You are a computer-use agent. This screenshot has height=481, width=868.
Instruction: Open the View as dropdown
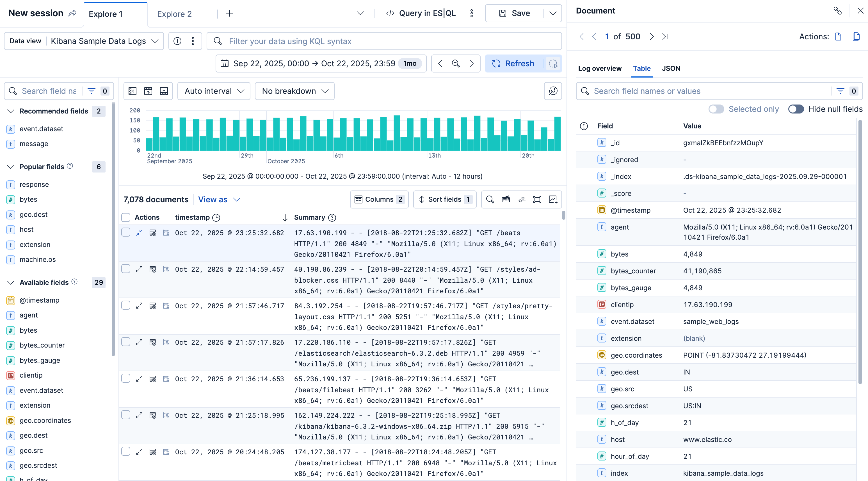click(219, 199)
